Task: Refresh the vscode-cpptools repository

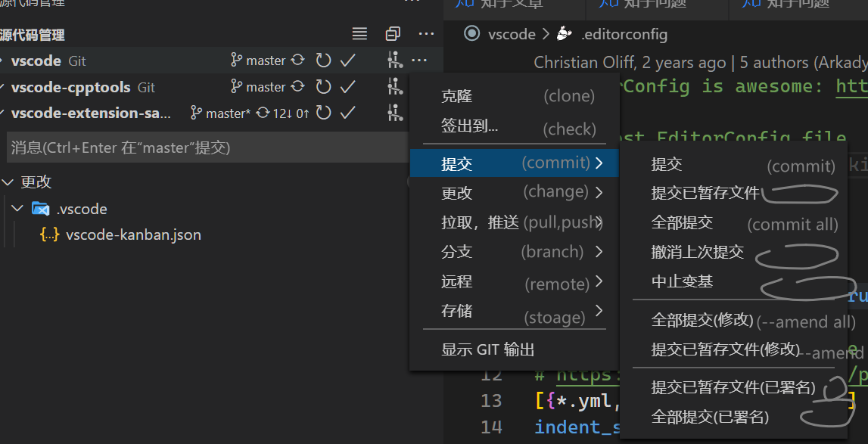Action: (323, 86)
